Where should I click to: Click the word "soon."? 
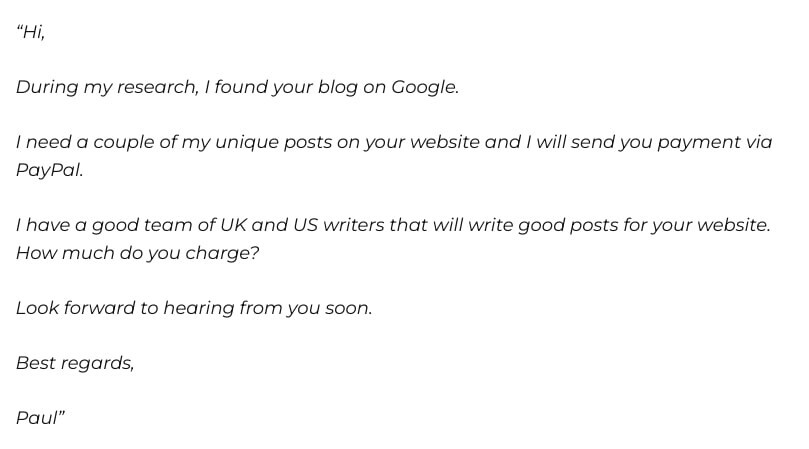[348, 308]
